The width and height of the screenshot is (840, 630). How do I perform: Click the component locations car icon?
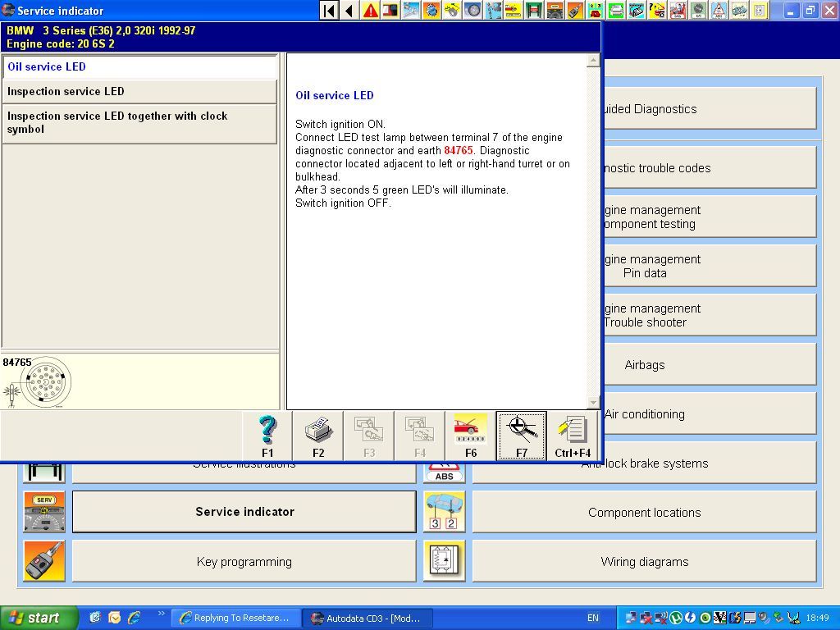tap(444, 512)
